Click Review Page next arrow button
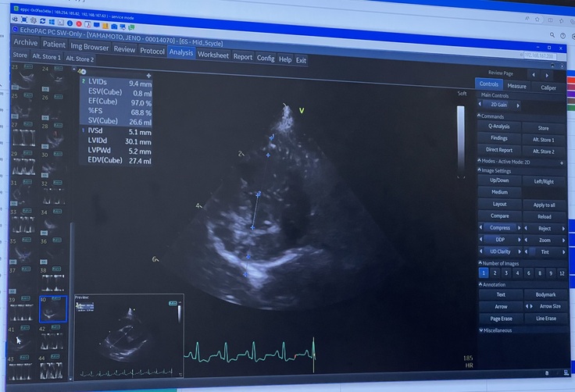 [x=546, y=74]
